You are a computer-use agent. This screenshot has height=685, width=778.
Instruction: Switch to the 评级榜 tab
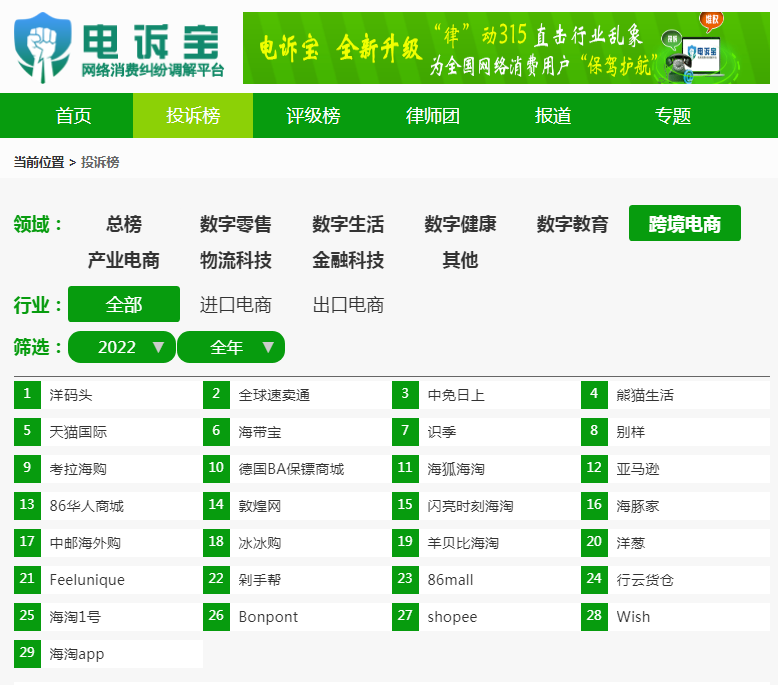313,116
